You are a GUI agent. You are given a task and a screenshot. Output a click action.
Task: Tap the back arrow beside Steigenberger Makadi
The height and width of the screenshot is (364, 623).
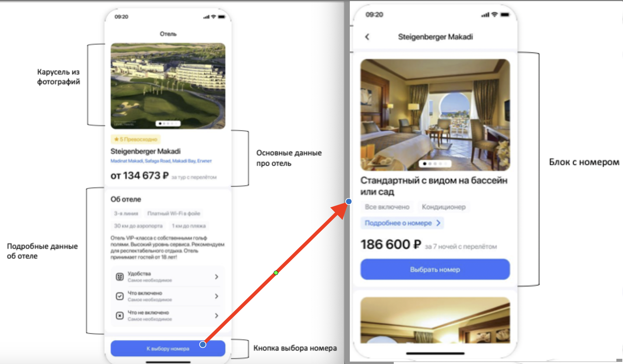click(x=367, y=37)
